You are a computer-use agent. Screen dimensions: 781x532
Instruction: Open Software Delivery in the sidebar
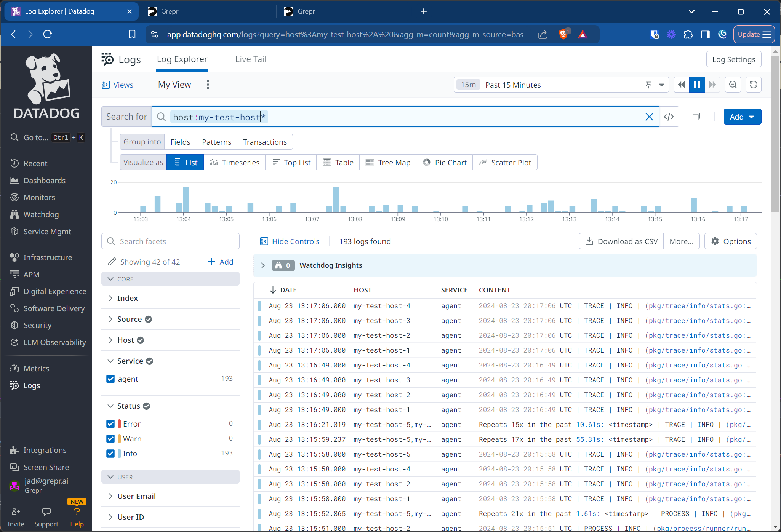coord(48,308)
